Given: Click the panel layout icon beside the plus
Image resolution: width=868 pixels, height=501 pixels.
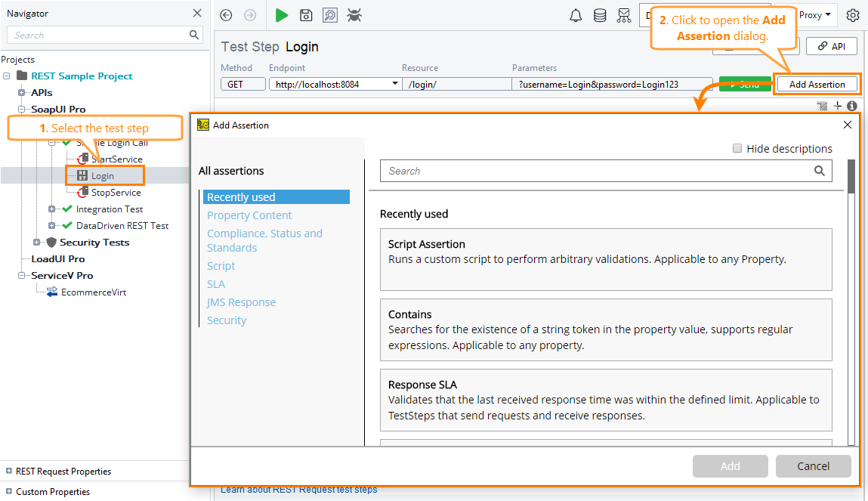Looking at the screenshot, I should [822, 106].
